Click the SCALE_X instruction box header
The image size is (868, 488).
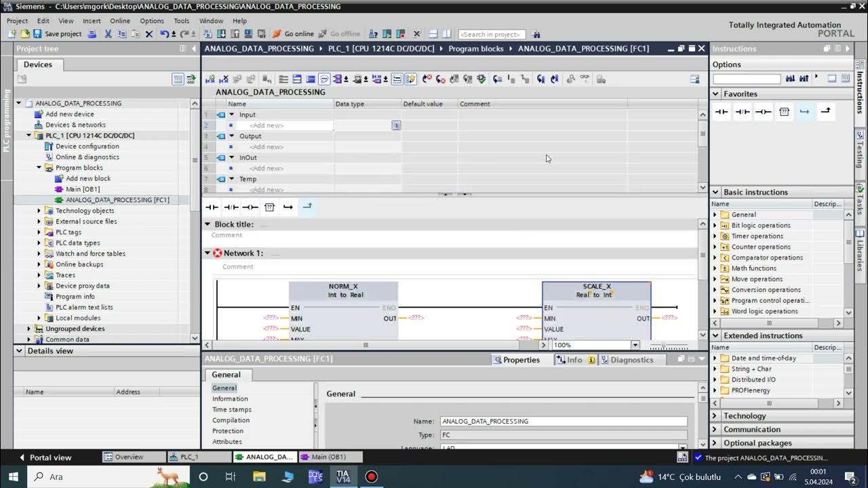click(597, 291)
